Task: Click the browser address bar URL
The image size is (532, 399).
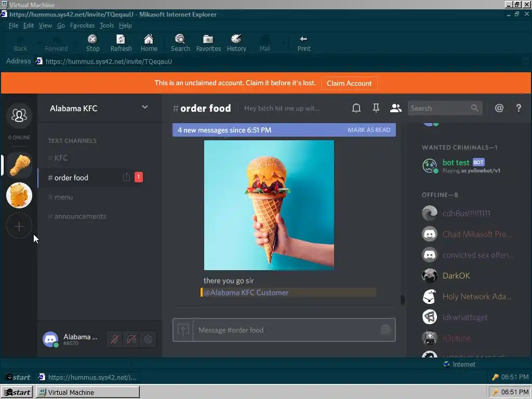Action: point(109,61)
